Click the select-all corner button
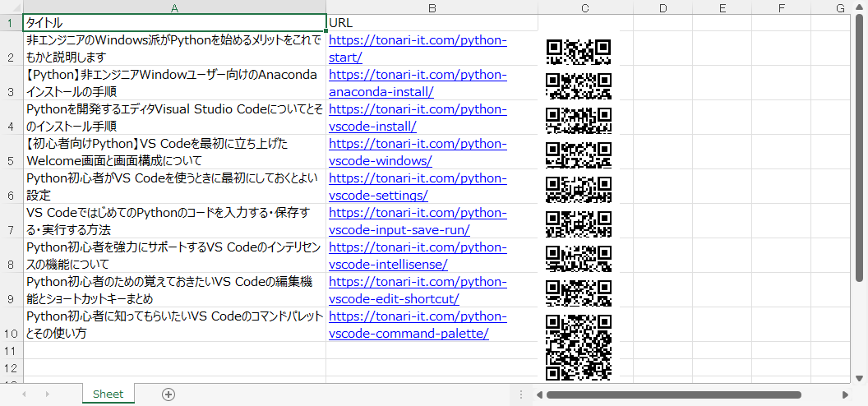 pyautogui.click(x=11, y=7)
